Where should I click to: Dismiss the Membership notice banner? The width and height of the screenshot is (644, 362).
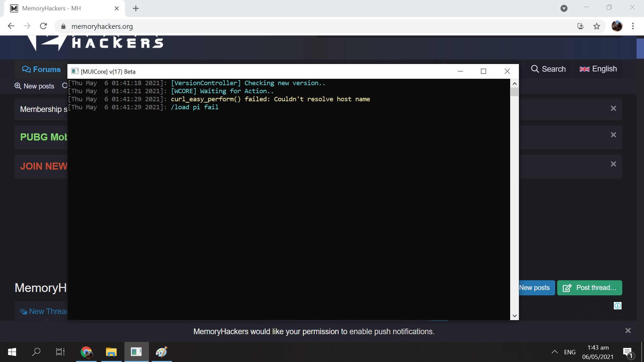click(613, 108)
